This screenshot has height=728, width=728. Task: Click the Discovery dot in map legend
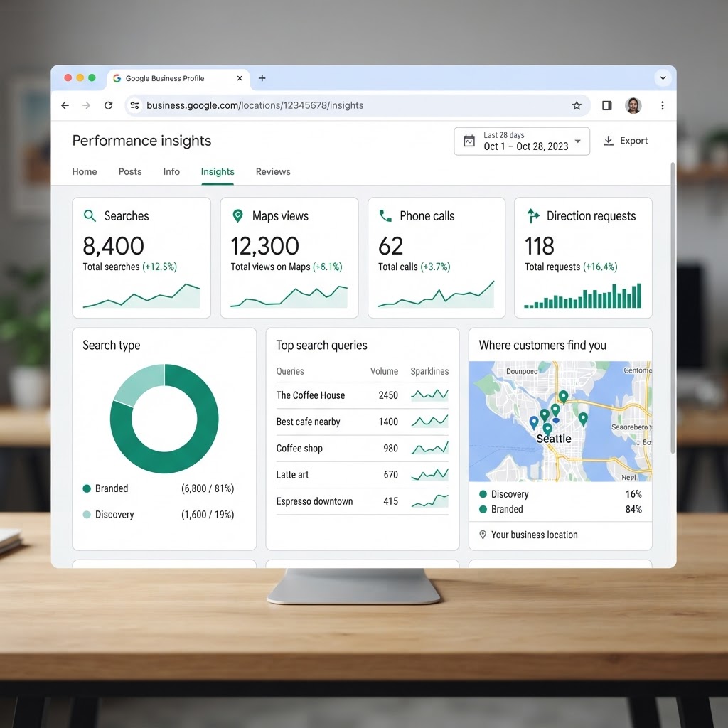[x=483, y=494]
